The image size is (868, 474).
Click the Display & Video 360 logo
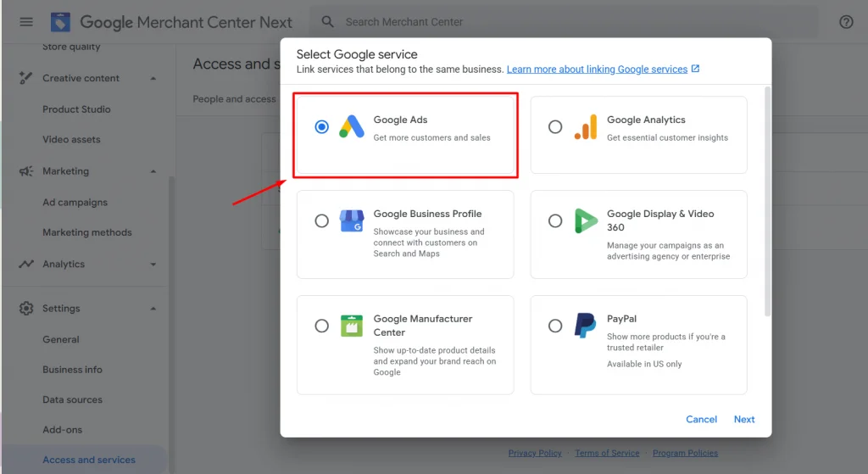click(586, 221)
